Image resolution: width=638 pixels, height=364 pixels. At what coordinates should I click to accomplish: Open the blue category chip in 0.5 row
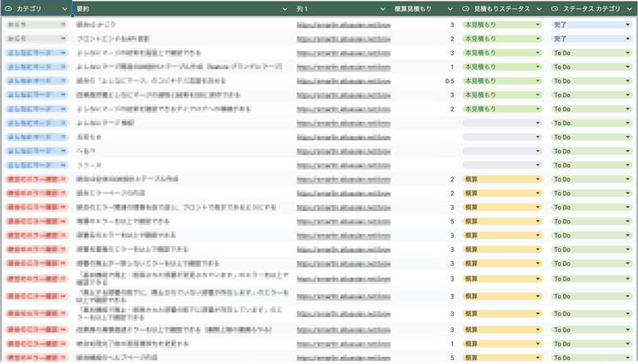(36, 80)
